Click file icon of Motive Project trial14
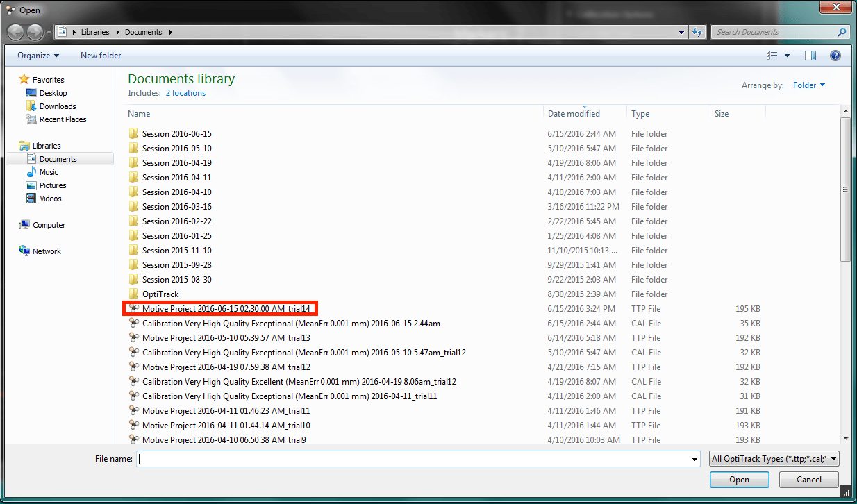857x504 pixels. (134, 308)
